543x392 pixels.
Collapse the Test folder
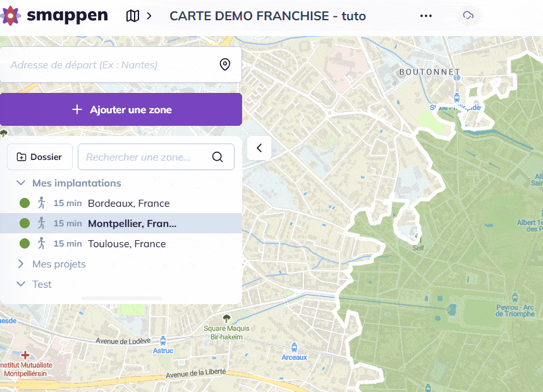pyautogui.click(x=21, y=284)
